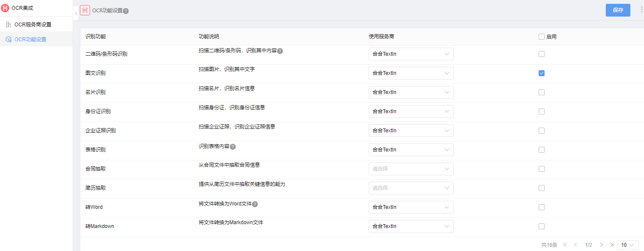Enable 转Markdown checkbox
644x251 pixels.
pyautogui.click(x=542, y=226)
